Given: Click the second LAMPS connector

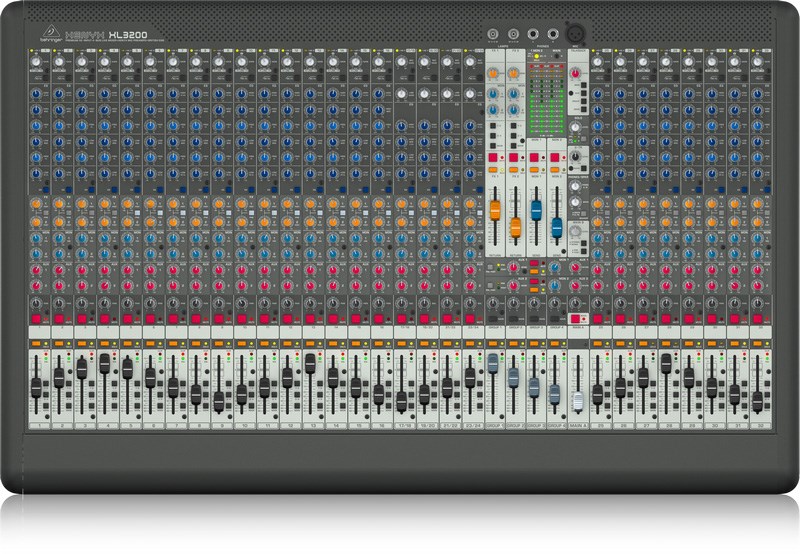Looking at the screenshot, I should point(513,34).
